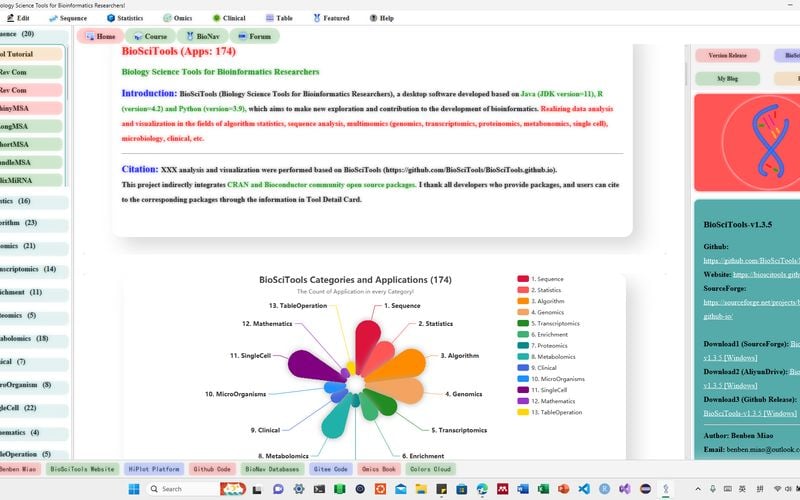Click the Colors Cloud footer button
800x500 pixels.
click(x=430, y=469)
